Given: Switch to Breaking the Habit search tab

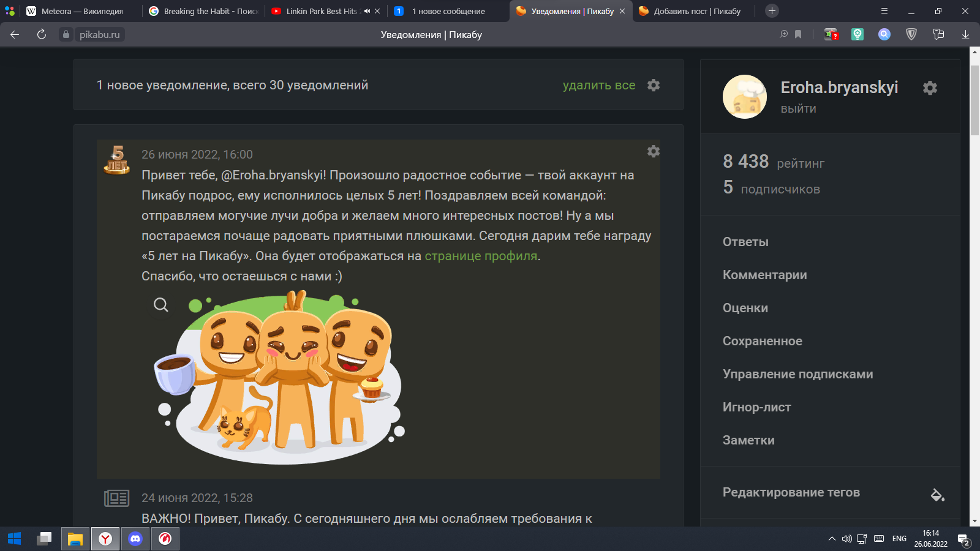Looking at the screenshot, I should [x=203, y=11].
